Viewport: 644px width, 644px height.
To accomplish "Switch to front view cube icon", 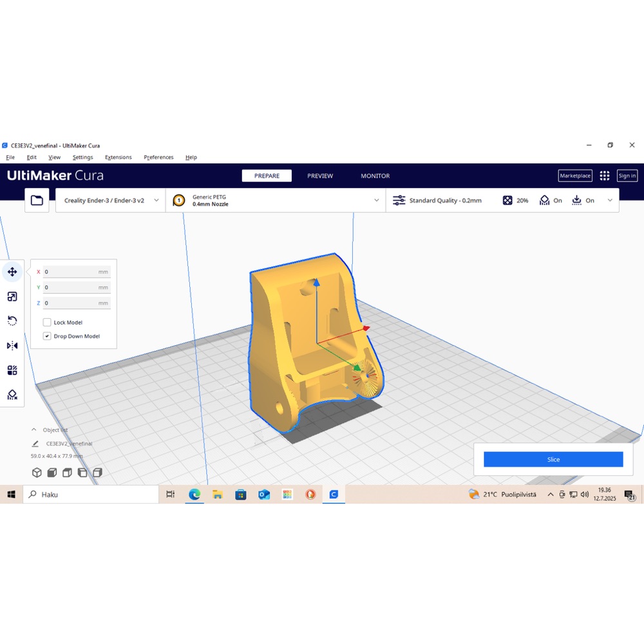I will (x=52, y=473).
